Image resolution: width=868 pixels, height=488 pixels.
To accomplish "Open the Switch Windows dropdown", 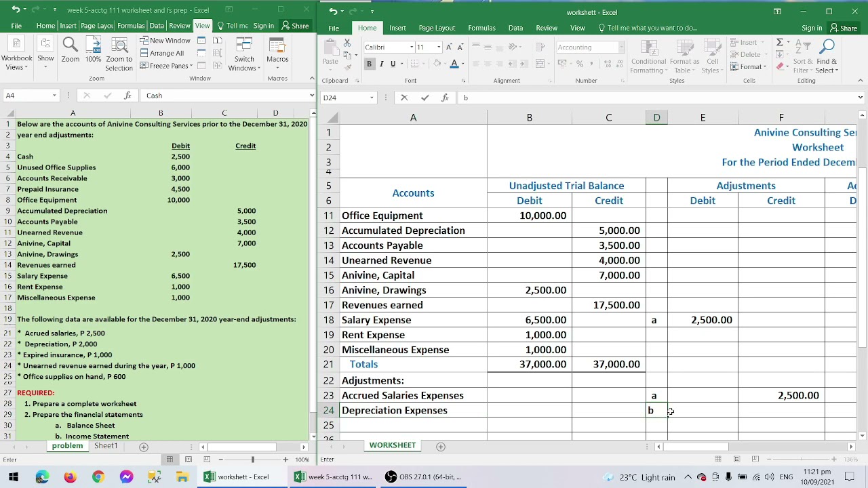I will (244, 54).
